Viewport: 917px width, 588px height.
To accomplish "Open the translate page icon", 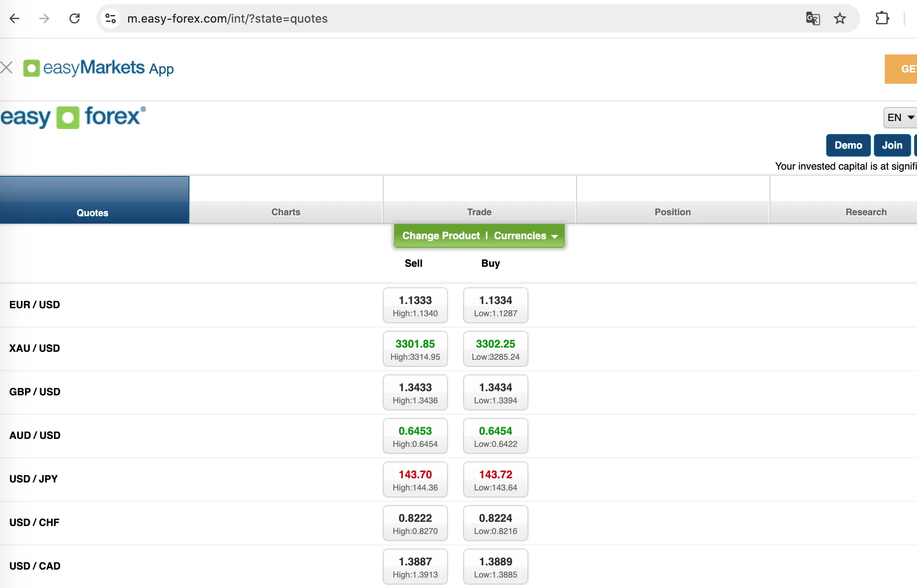I will point(813,18).
